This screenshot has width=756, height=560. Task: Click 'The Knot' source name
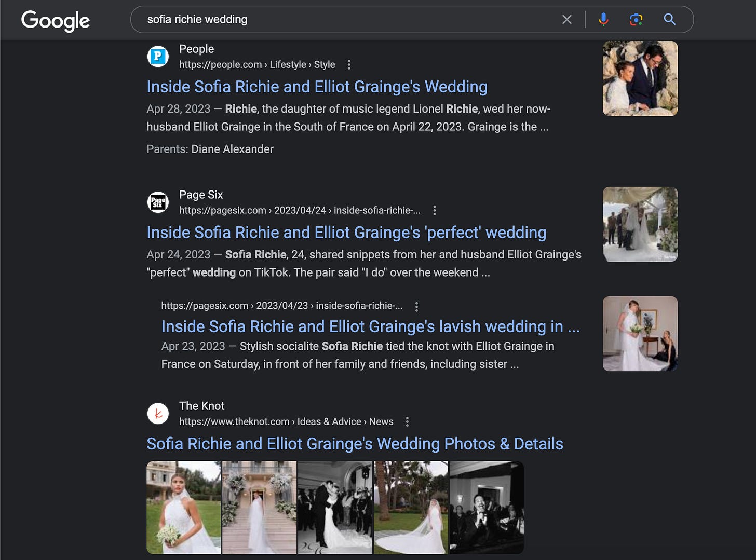[x=202, y=406]
